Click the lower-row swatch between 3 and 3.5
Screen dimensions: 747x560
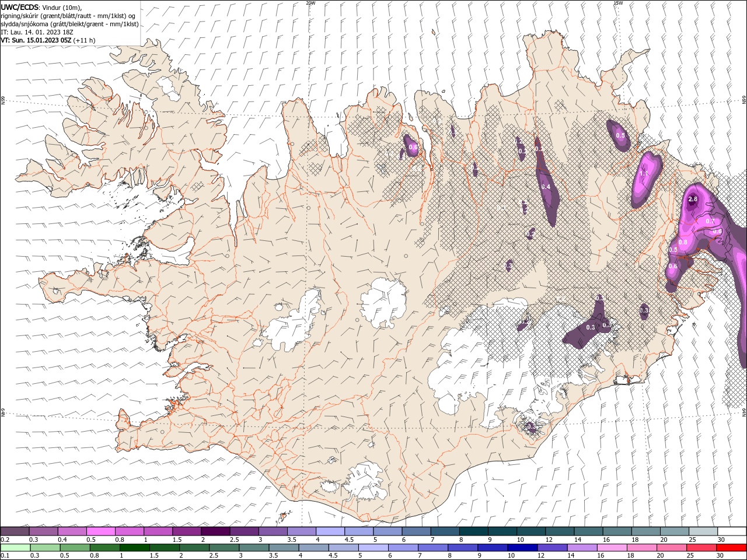tap(254, 548)
